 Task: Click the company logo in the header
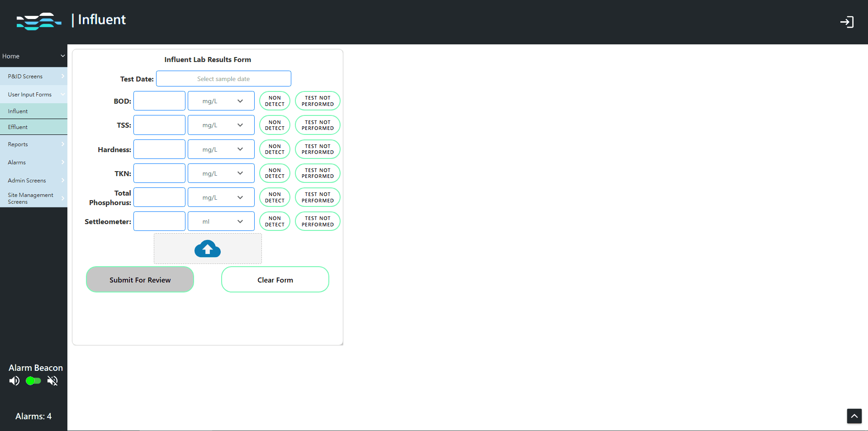(39, 21)
